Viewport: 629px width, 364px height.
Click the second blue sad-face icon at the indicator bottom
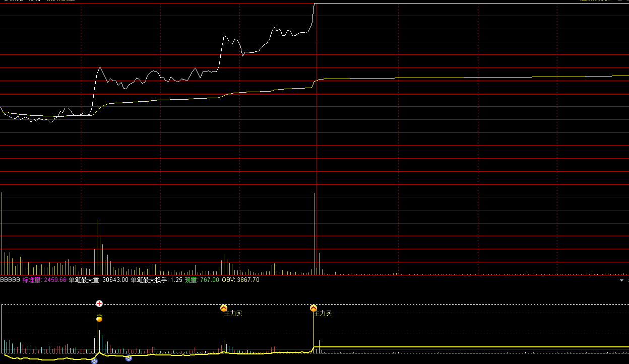coord(129,358)
